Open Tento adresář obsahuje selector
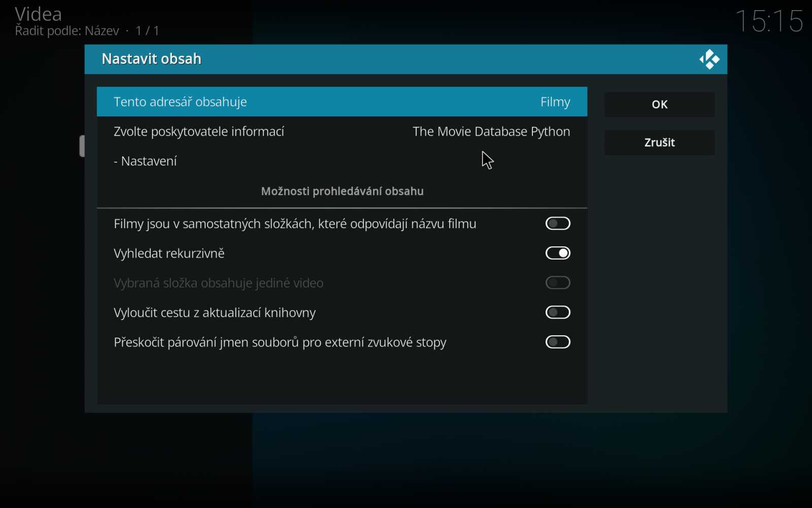Screen dimensions: 812x508 coord(342,102)
